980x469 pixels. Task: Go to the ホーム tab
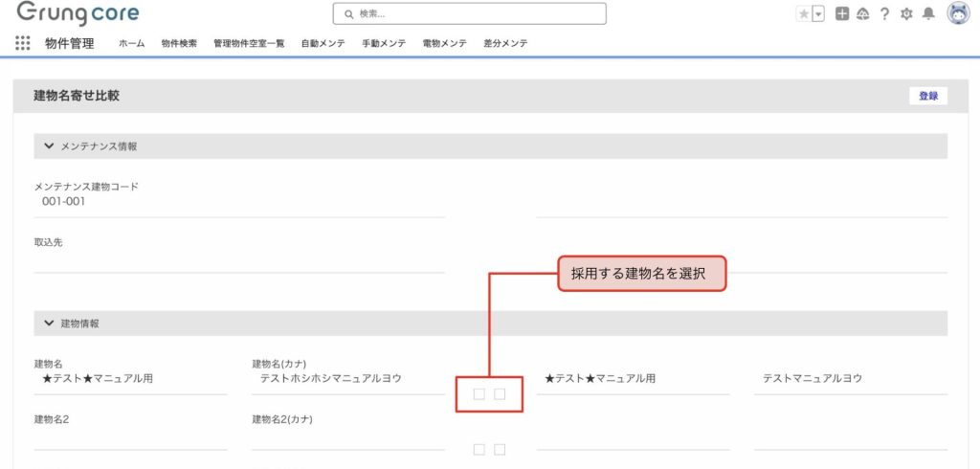coord(131,44)
